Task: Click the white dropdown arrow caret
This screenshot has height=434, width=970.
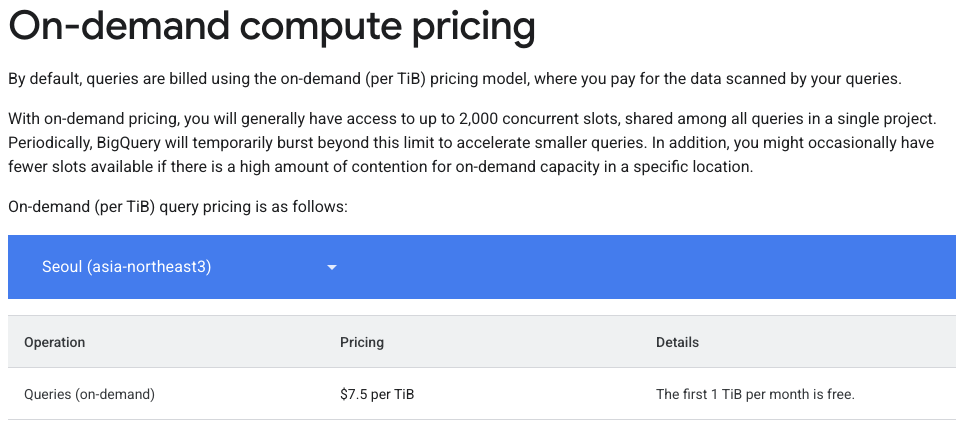Action: 332,268
